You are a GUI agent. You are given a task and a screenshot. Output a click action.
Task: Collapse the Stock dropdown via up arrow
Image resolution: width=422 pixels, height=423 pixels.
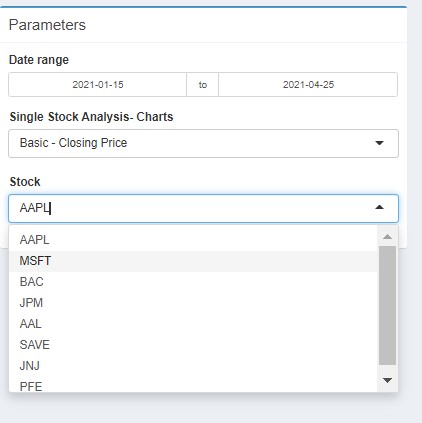tap(379, 207)
